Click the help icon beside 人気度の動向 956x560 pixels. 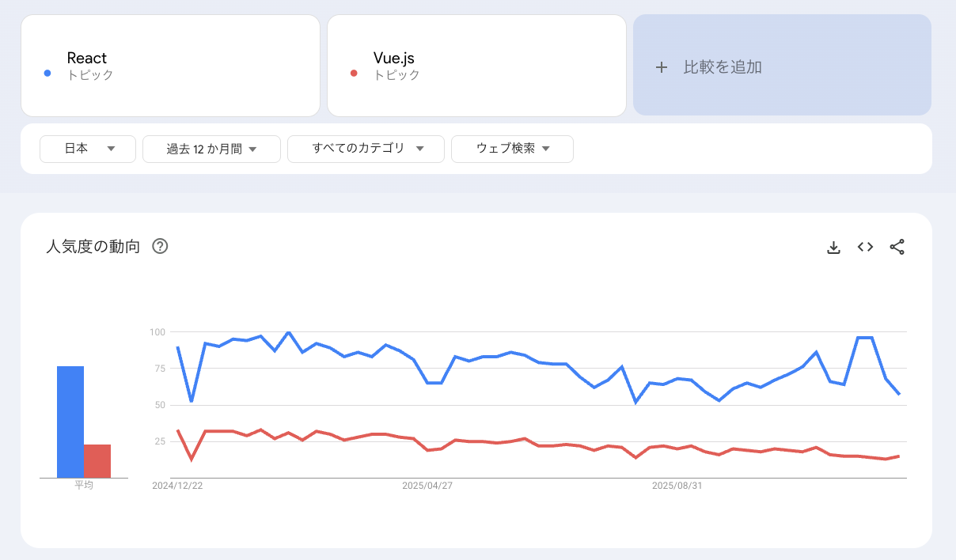pyautogui.click(x=160, y=247)
